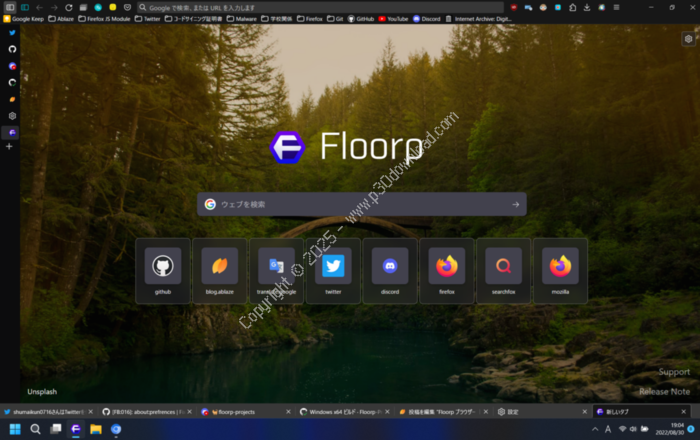Viewport: 700px width, 440px height.
Task: Switch to the about:preferences GitHub tab
Action: tap(145, 411)
